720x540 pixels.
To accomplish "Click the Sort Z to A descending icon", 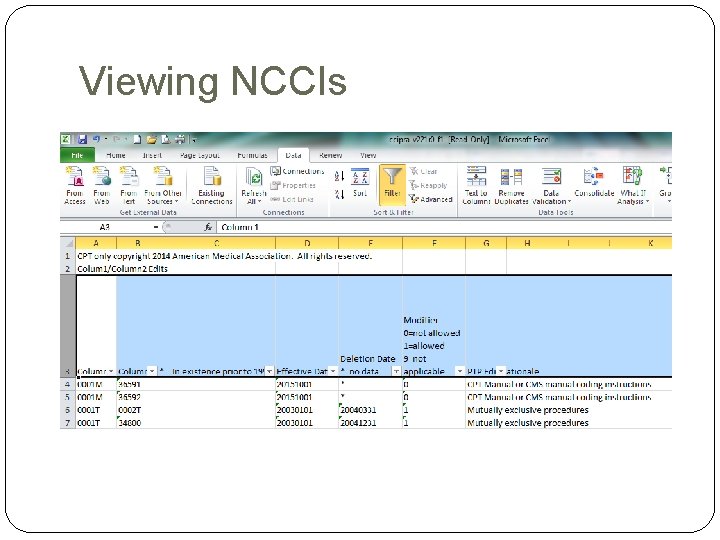I will pyautogui.click(x=339, y=194).
